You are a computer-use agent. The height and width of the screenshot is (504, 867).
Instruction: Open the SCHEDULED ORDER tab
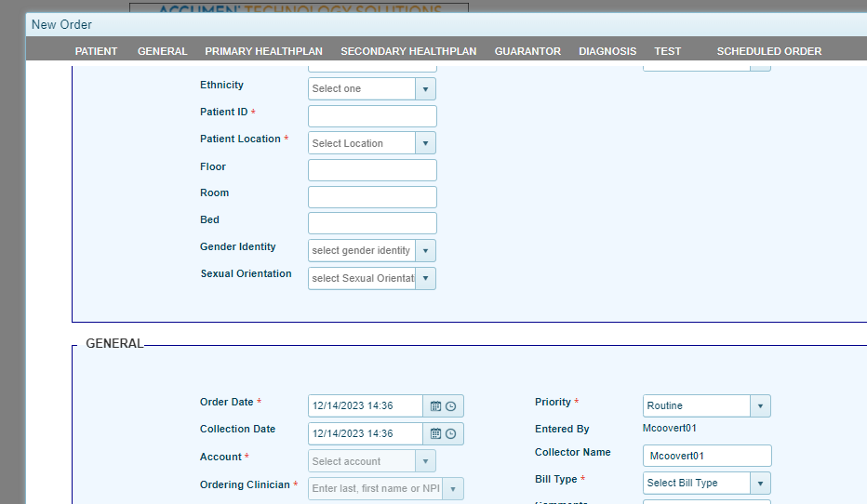tap(768, 51)
